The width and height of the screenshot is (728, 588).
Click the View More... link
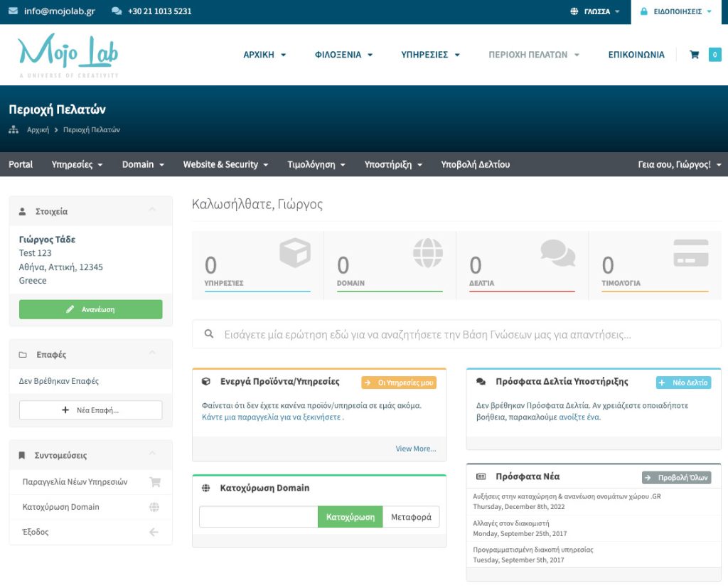(x=416, y=449)
